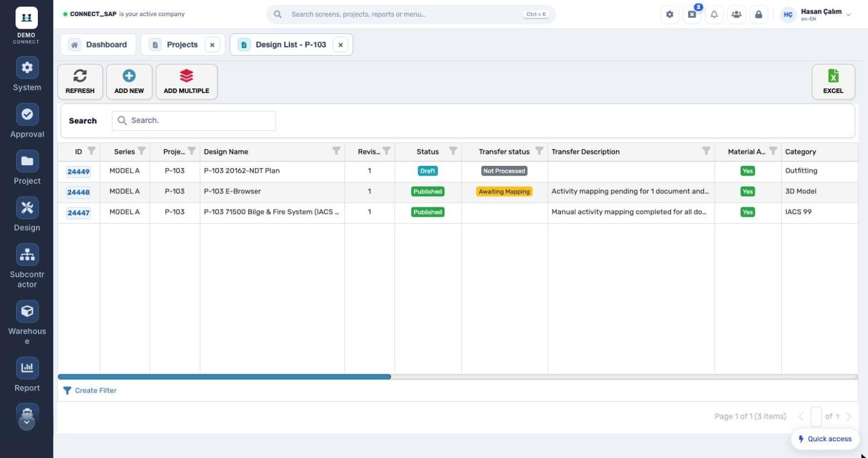This screenshot has width=868, height=458.
Task: Click the page number input box
Action: (816, 417)
